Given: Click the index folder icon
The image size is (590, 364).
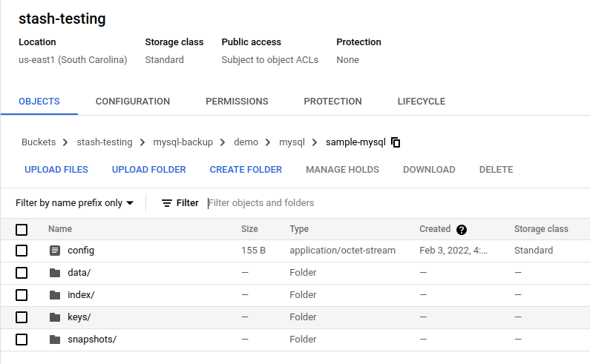Looking at the screenshot, I should (x=55, y=295).
